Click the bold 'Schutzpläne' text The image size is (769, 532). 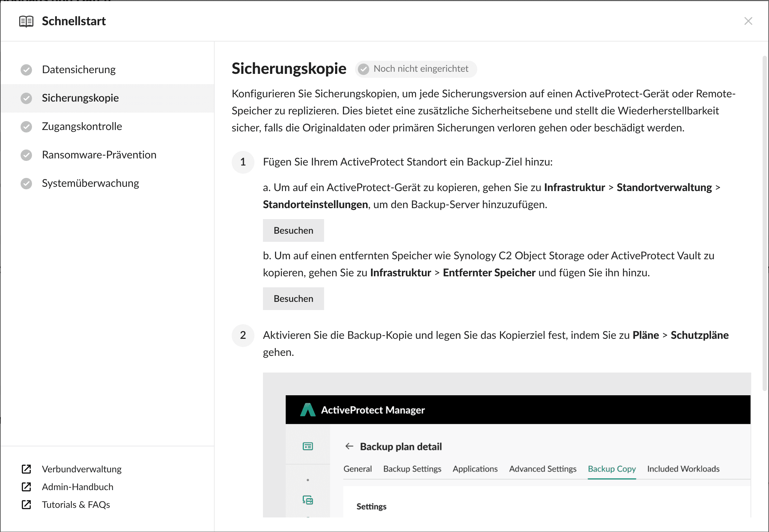tap(699, 335)
